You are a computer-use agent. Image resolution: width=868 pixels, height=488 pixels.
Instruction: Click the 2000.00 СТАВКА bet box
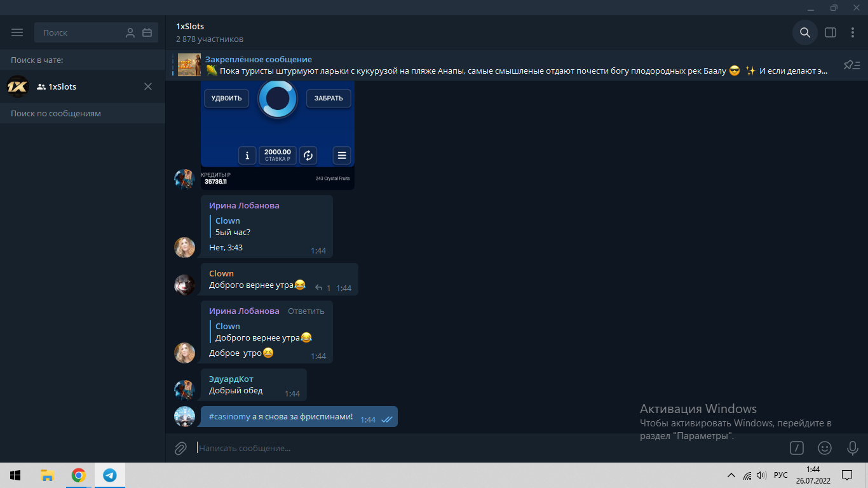[278, 155]
